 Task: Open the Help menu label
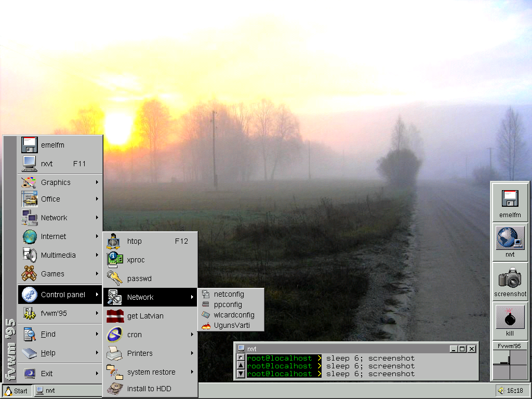[48, 353]
